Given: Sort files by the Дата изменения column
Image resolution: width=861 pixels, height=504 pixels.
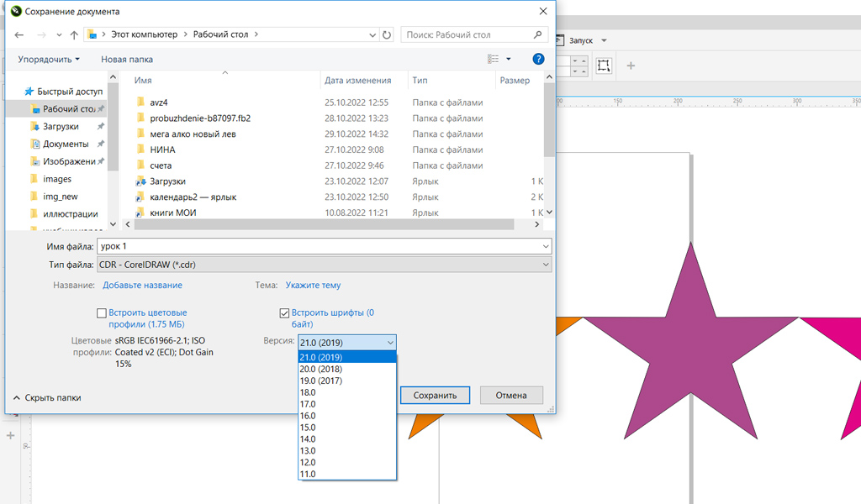Looking at the screenshot, I should [x=358, y=81].
